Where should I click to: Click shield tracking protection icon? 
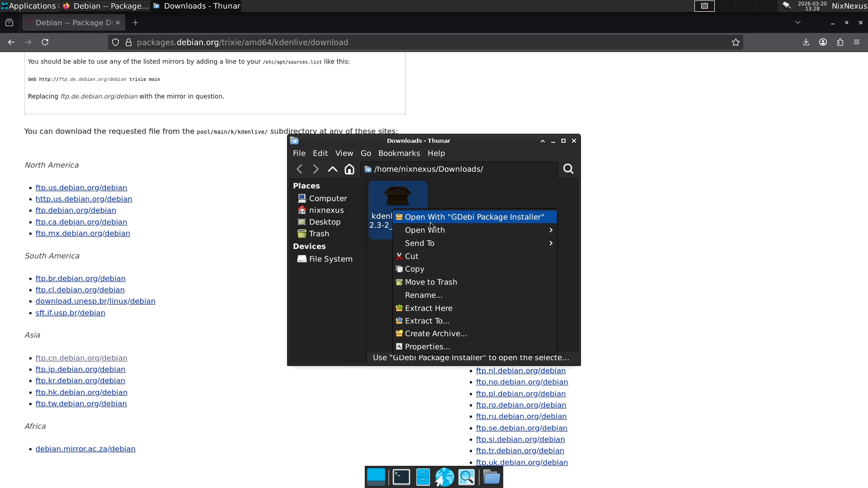coord(116,42)
